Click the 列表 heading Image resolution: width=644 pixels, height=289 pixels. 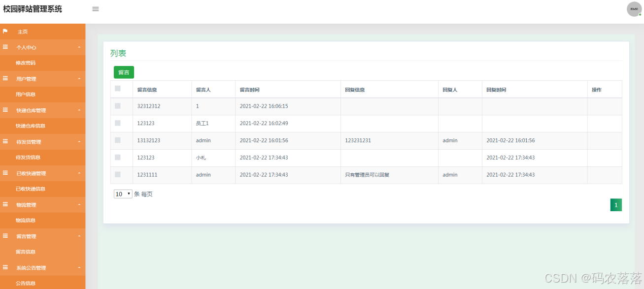pos(118,53)
